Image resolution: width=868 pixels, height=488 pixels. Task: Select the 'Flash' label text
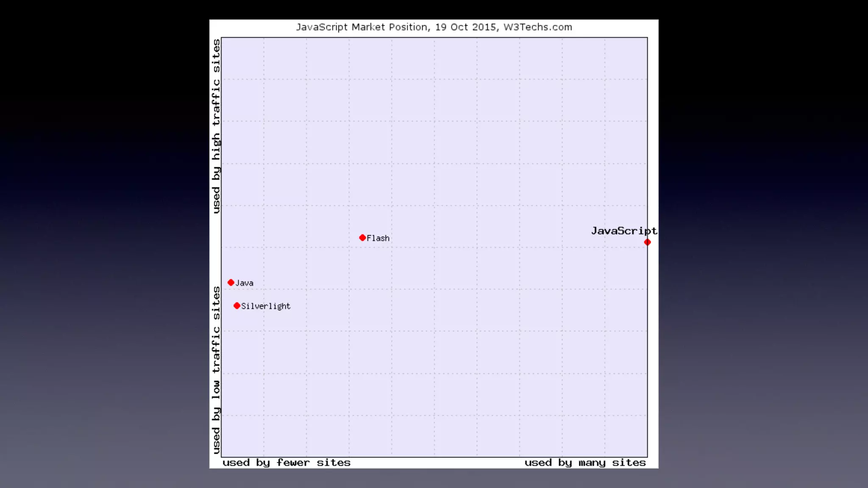pyautogui.click(x=378, y=238)
